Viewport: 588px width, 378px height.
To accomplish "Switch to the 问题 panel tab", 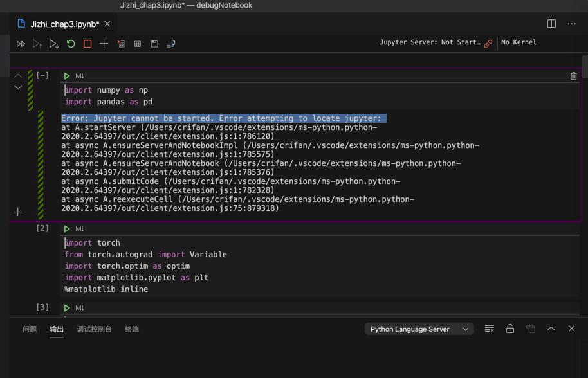I will coord(30,329).
